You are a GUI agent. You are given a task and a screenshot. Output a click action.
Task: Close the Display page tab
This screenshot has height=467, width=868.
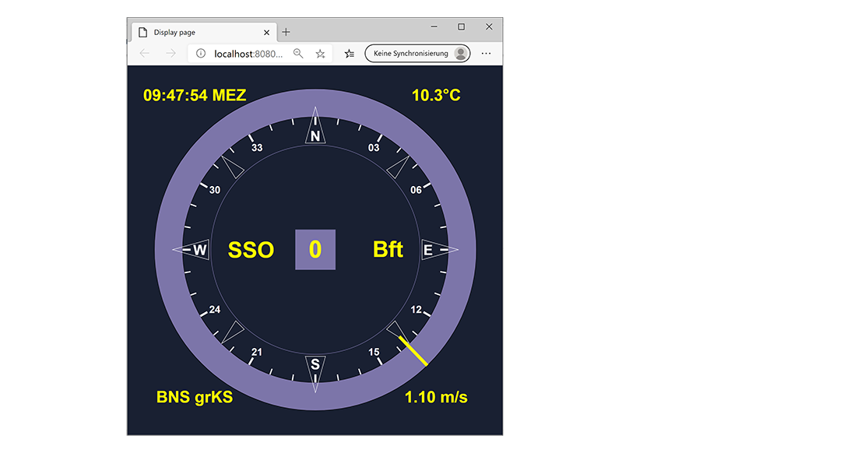pyautogui.click(x=267, y=33)
